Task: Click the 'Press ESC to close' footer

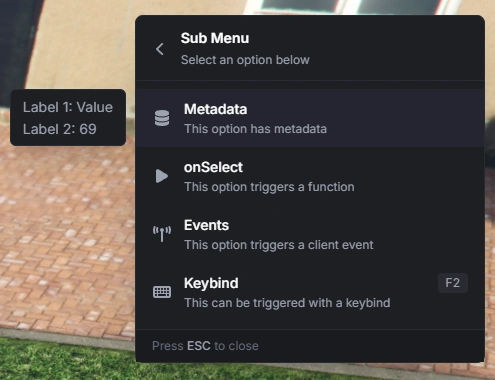Action: click(x=205, y=346)
